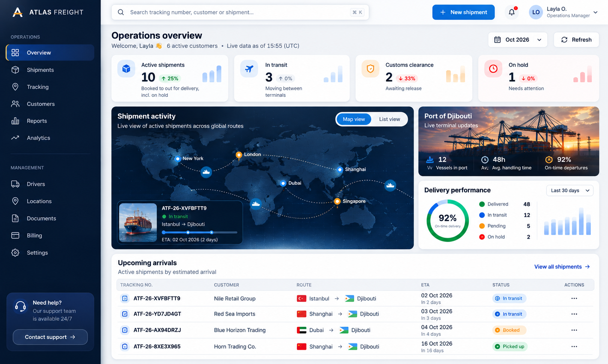Open the notifications bell
This screenshot has height=364, width=608.
point(512,12)
